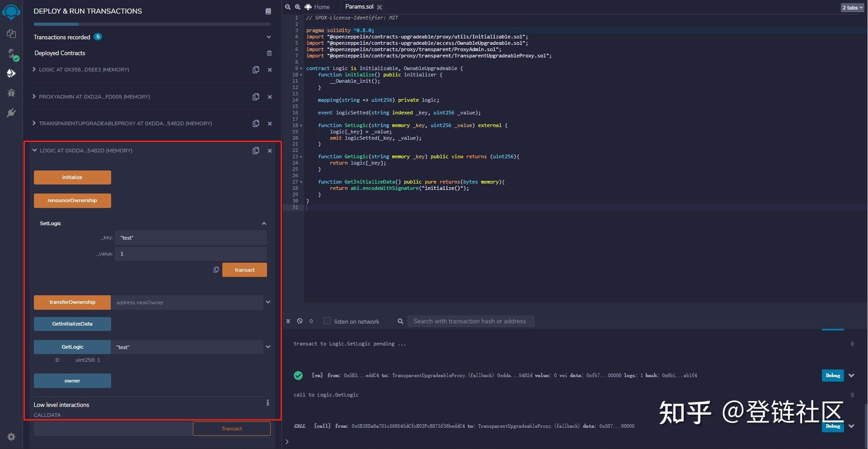Open the Settings gear icon

coord(11,437)
